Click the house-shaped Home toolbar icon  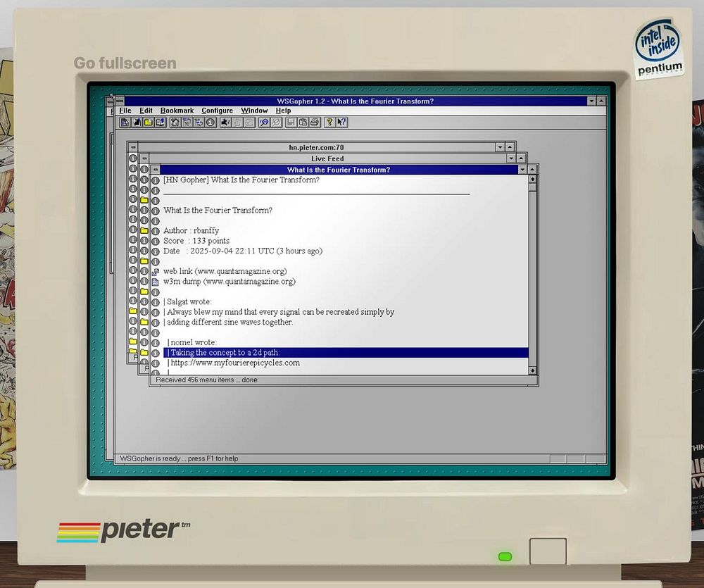pos(175,123)
